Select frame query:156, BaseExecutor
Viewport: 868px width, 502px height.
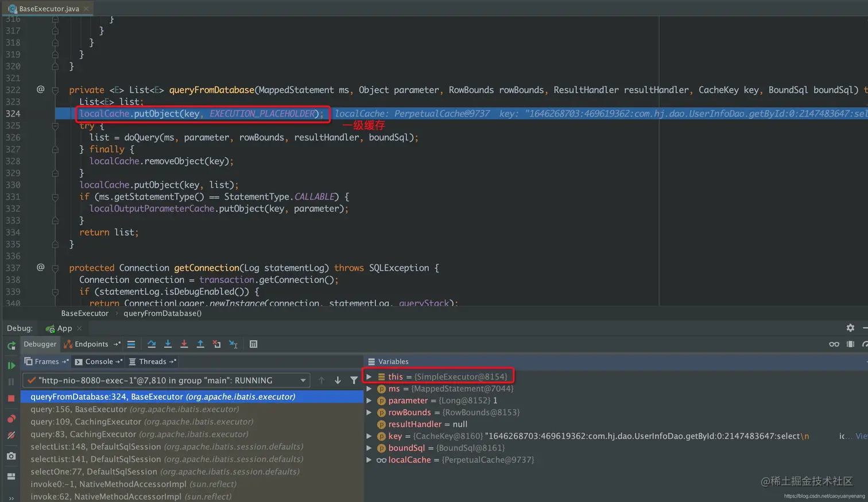point(192,409)
